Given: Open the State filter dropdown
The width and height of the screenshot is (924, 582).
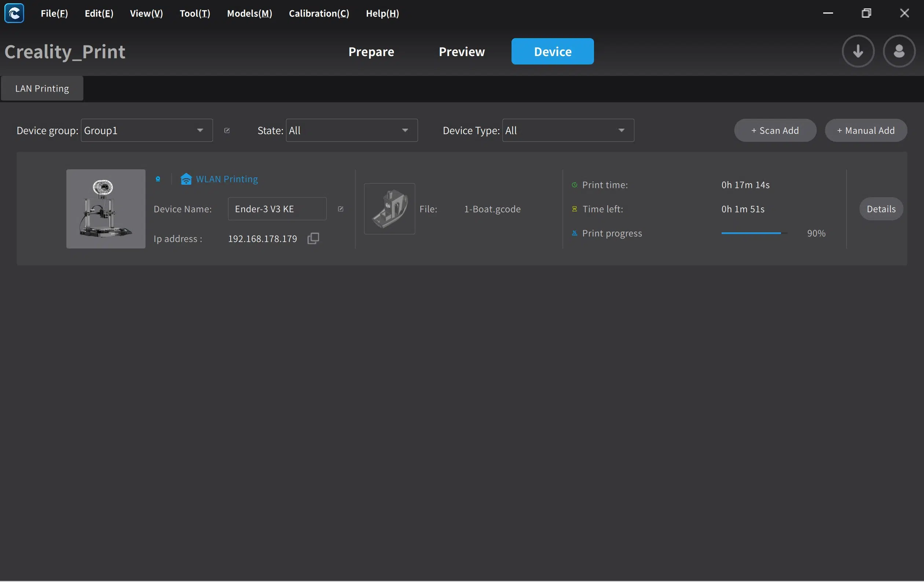Looking at the screenshot, I should coord(352,131).
